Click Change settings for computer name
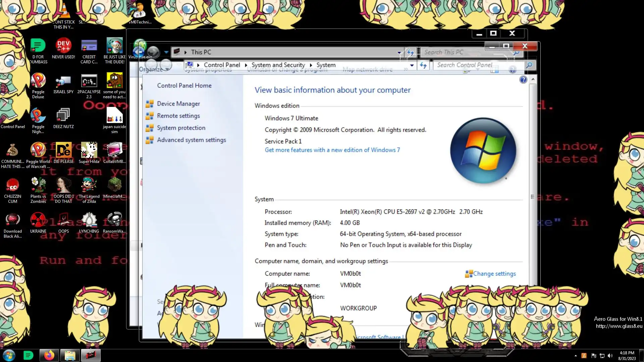Viewport: 644px width, 362px height. 494,274
